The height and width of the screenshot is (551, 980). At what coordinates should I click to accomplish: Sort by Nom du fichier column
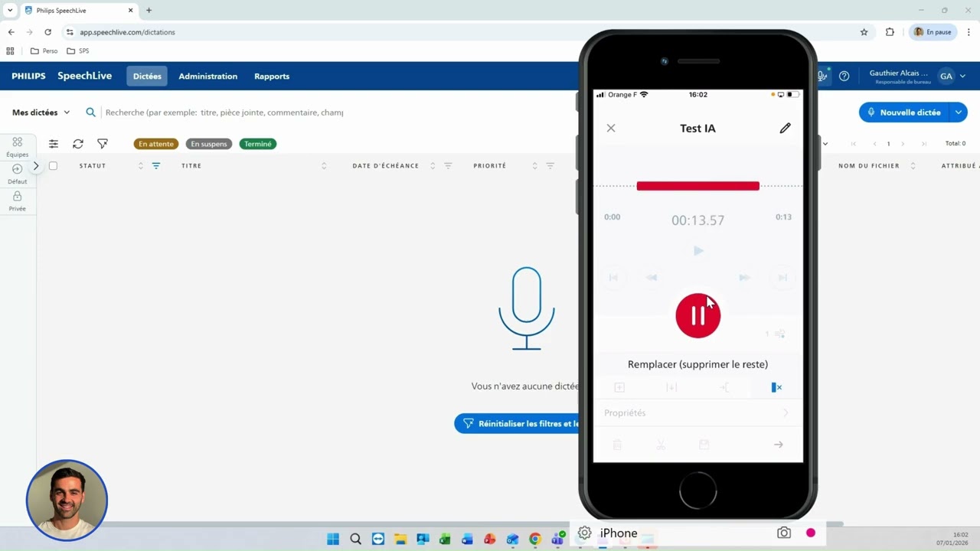[x=913, y=166]
